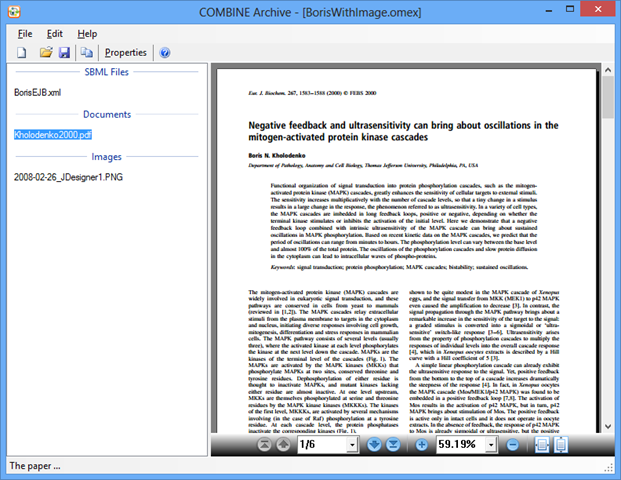Fit whole page in the viewer
Screen dimensions: 621x480
coord(561,445)
